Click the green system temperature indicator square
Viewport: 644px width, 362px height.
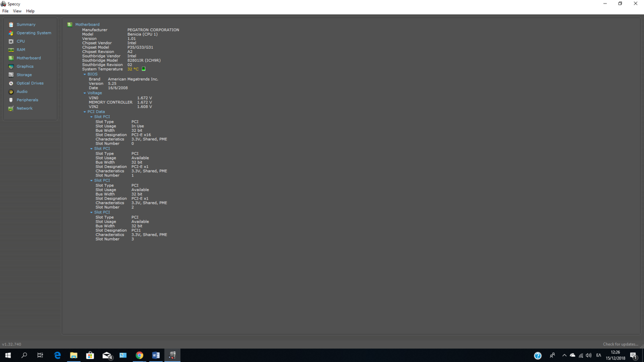coord(143,69)
